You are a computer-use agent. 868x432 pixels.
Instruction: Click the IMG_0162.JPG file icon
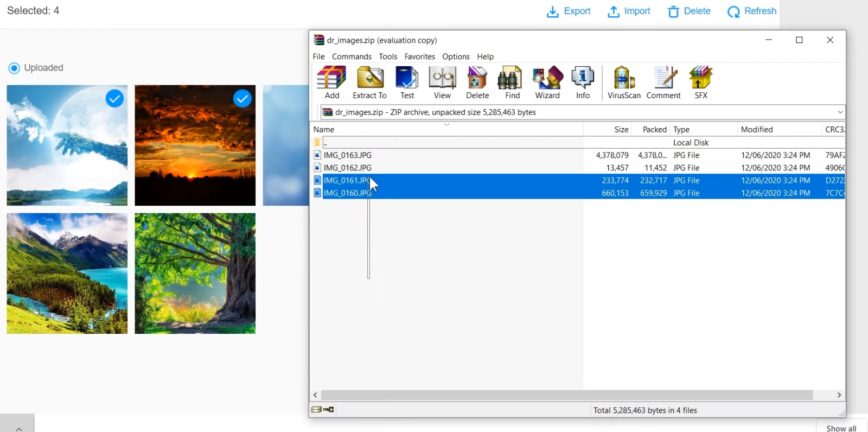(317, 168)
